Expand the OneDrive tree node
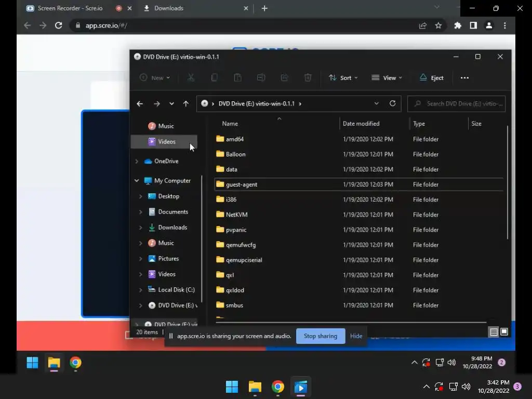532x399 pixels. pos(137,161)
